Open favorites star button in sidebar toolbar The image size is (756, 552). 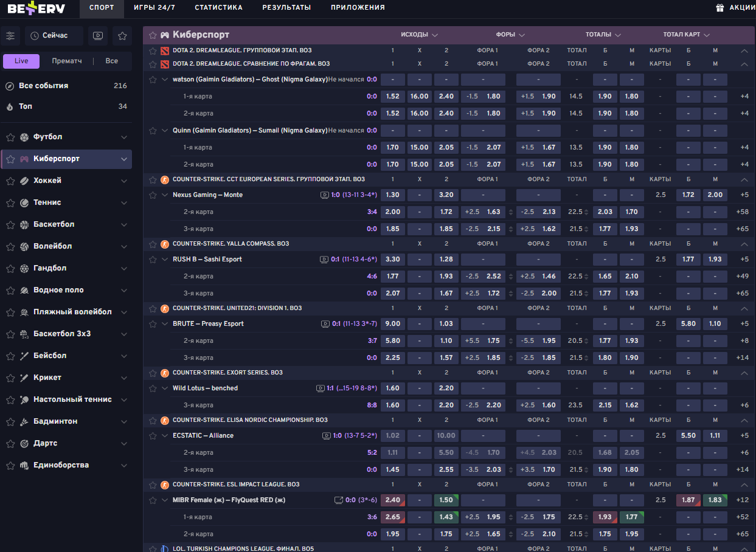click(122, 36)
